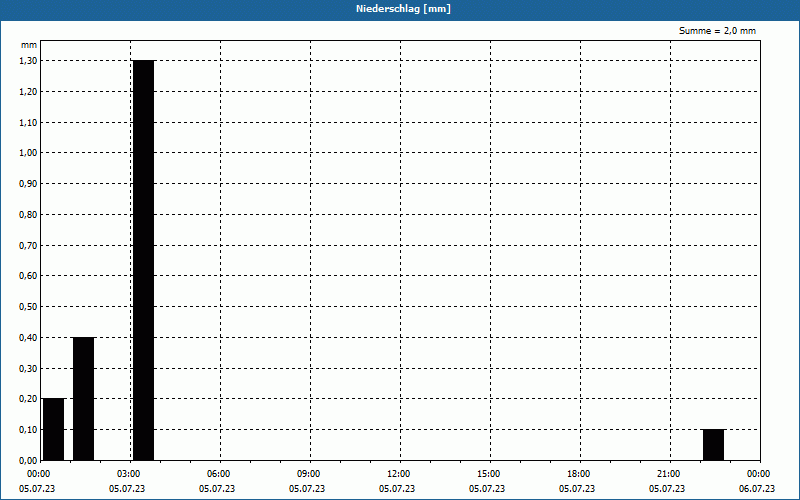Select the 03:00 time label
The image size is (800, 500).
point(128,474)
